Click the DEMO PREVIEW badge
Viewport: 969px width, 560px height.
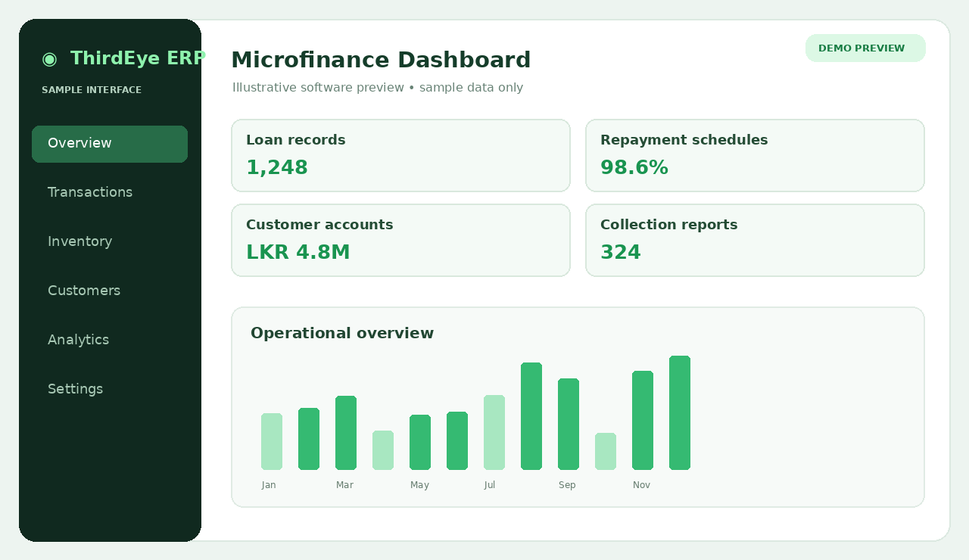865,48
